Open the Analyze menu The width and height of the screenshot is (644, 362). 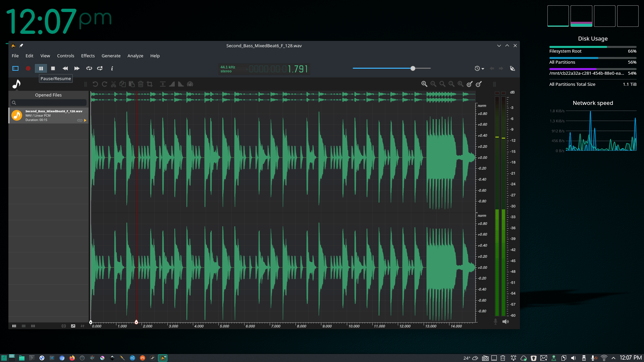pyautogui.click(x=135, y=56)
